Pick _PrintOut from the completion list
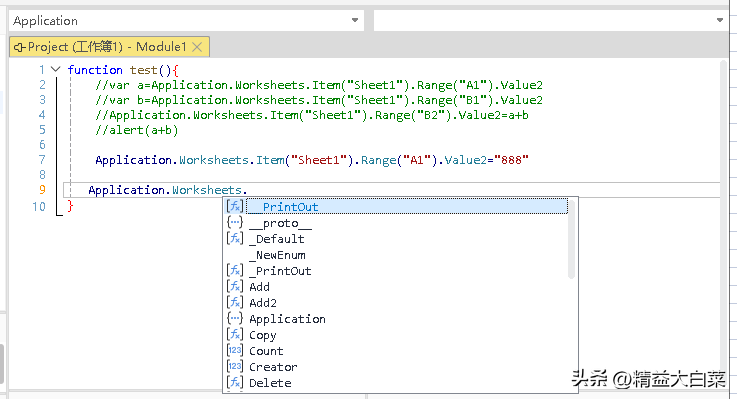The image size is (737, 399). [x=280, y=271]
